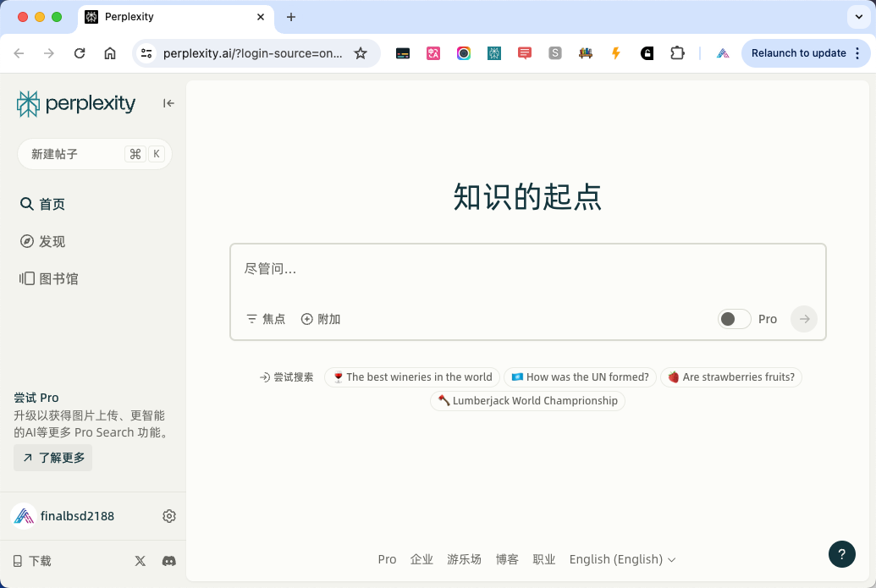Open the browser tab search chevron

[858, 17]
